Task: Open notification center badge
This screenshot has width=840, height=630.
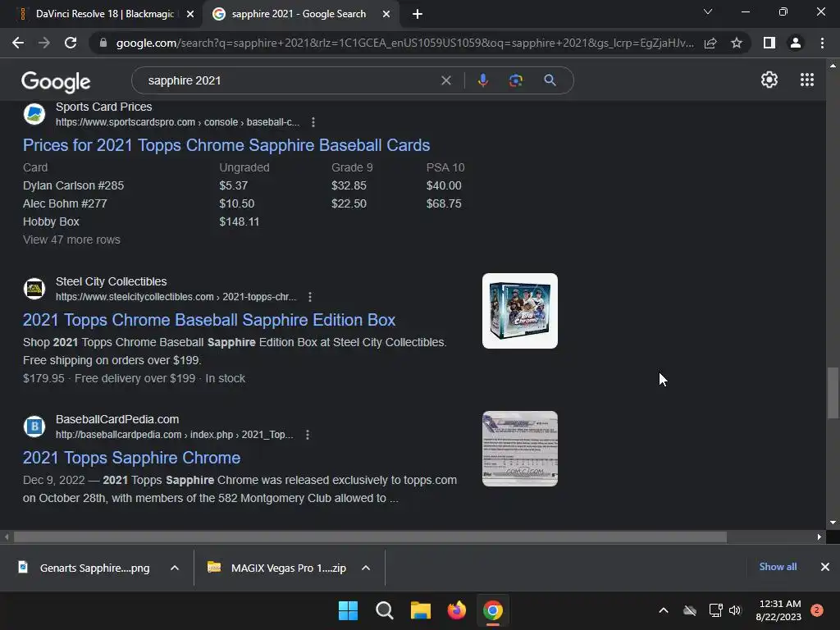Action: coord(817,610)
